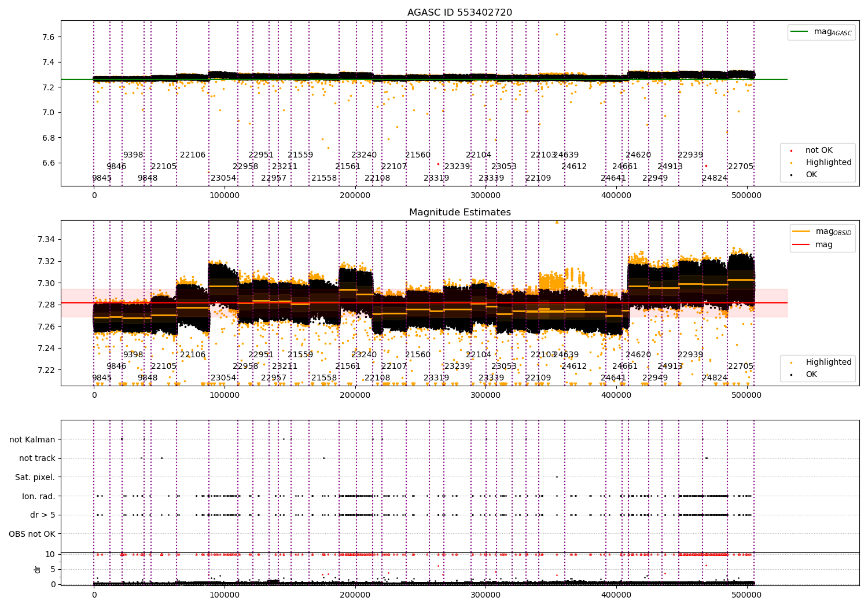Click obsid 24641 in Magnitude Estimates plot
This screenshot has width=868, height=608.
[x=613, y=378]
